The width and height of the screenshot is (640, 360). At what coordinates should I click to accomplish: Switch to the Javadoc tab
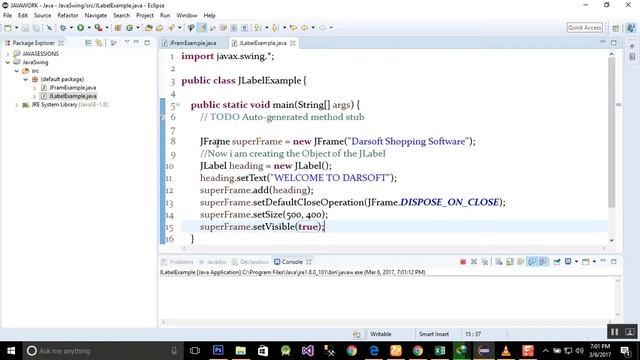[213, 262]
